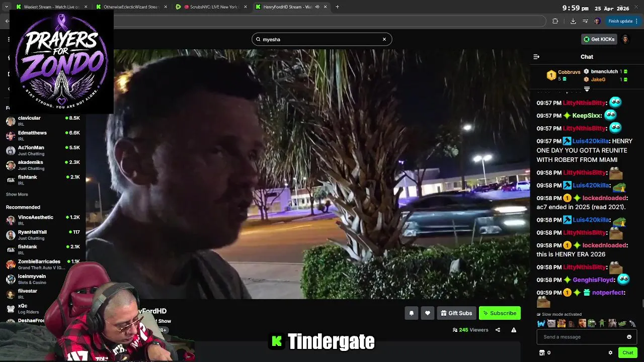Click the browser extensions puzzle icon

click(555, 21)
